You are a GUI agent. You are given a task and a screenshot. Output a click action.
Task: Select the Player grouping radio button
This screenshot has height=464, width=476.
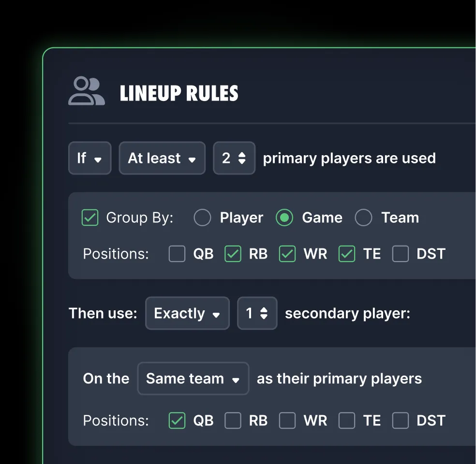202,218
